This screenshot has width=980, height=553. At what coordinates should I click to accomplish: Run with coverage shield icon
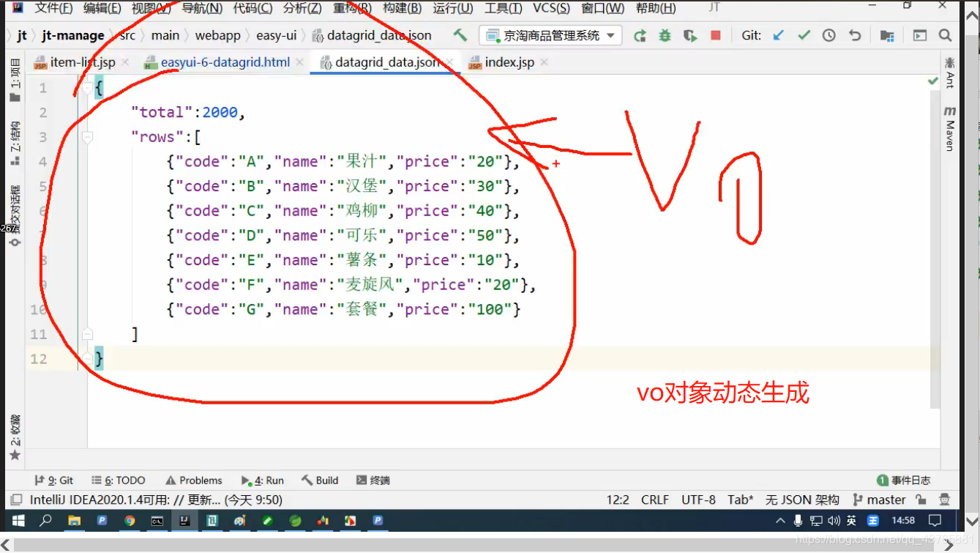[689, 35]
